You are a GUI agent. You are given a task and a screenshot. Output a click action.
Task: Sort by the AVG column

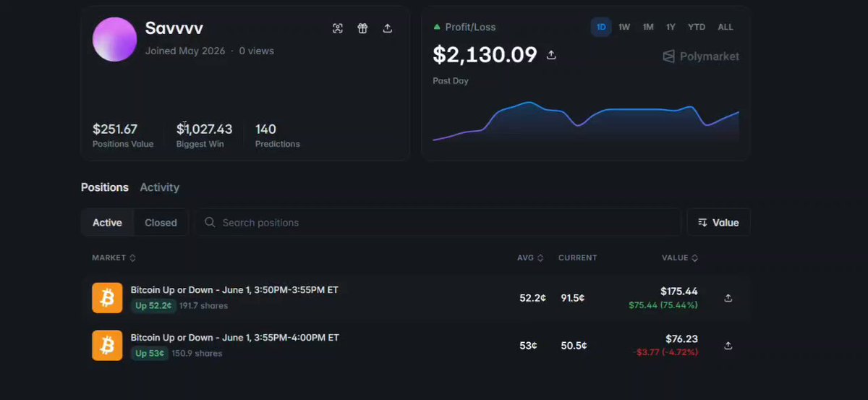(x=530, y=258)
